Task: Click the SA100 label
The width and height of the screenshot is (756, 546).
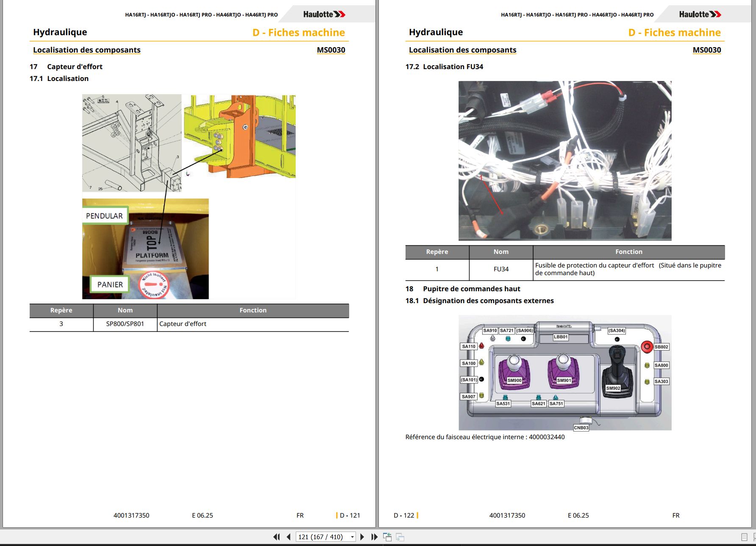Action: tap(469, 363)
